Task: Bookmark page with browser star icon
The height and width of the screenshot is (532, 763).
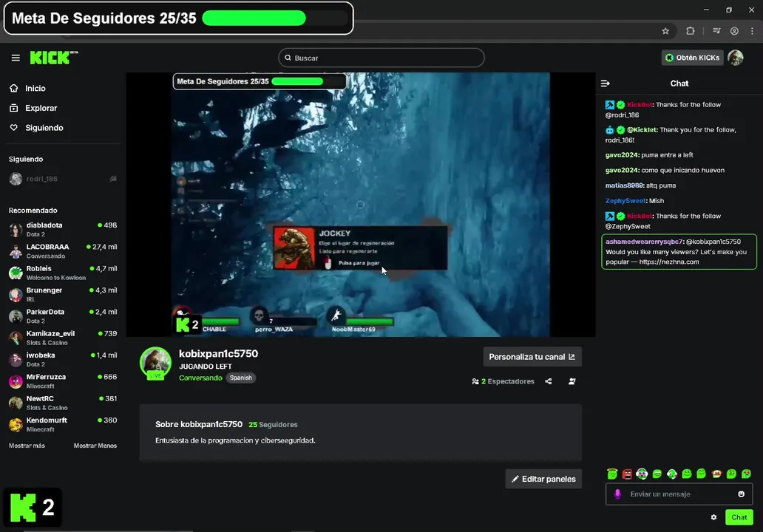Action: (665, 31)
